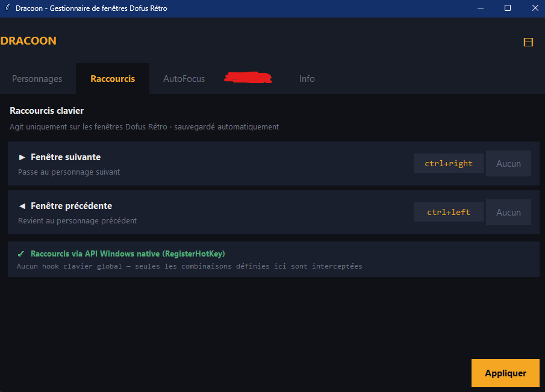Click the orange layout icon top-right
The image size is (545, 392).
pyautogui.click(x=528, y=42)
